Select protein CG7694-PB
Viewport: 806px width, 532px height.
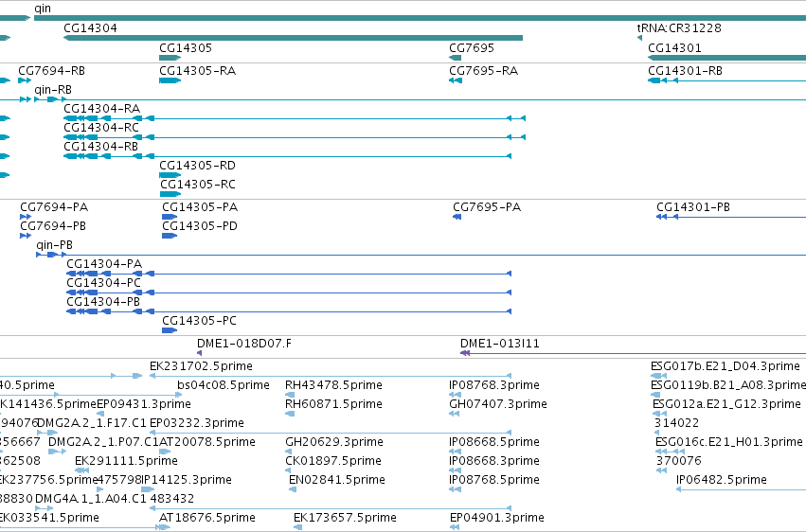(x=53, y=226)
